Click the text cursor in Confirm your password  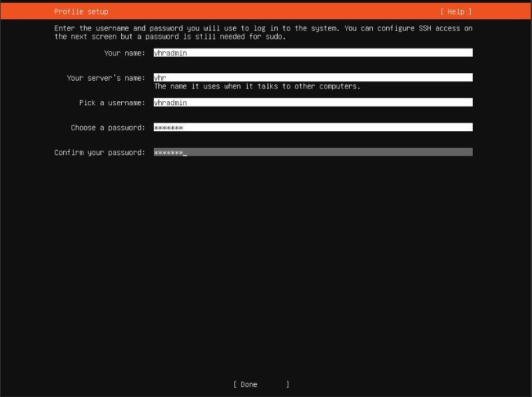pyautogui.click(x=185, y=153)
